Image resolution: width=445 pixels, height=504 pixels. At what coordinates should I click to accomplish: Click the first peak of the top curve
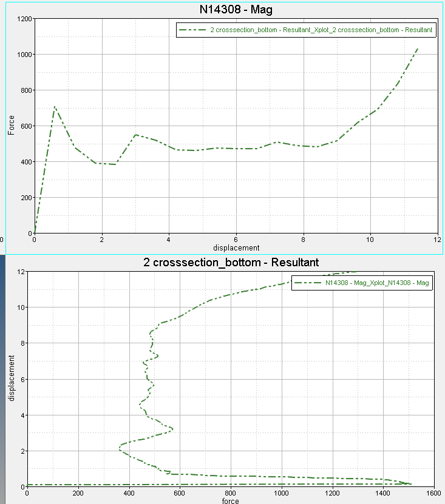pos(55,107)
